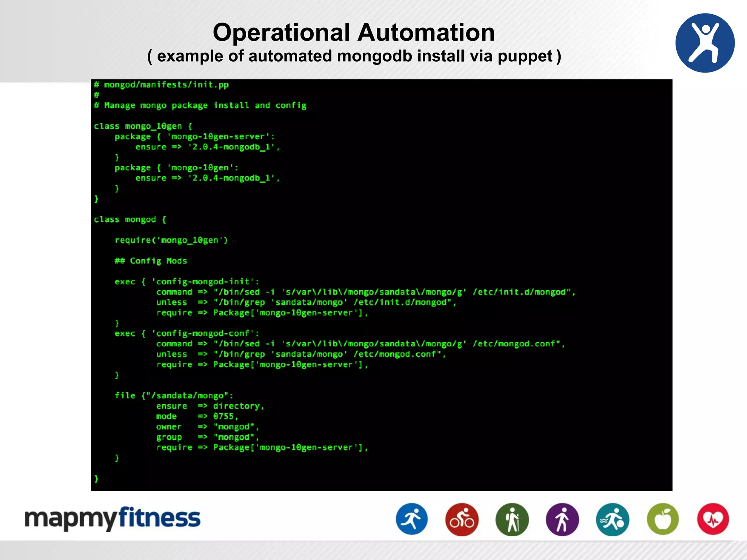
Task: Click the 'Operational Automation' title
Action: (x=354, y=32)
